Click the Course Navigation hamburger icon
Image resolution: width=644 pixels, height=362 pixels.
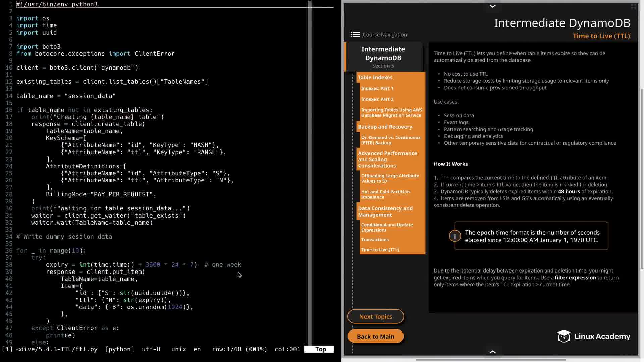355,35
